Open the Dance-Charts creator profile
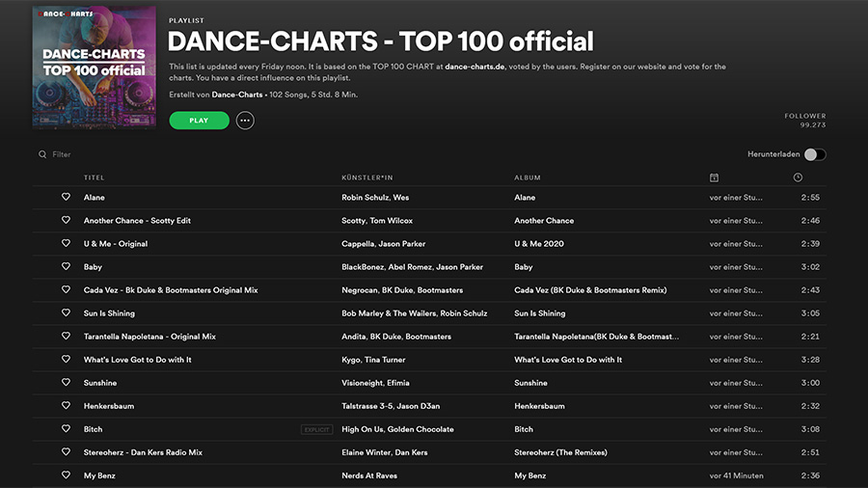 point(237,95)
